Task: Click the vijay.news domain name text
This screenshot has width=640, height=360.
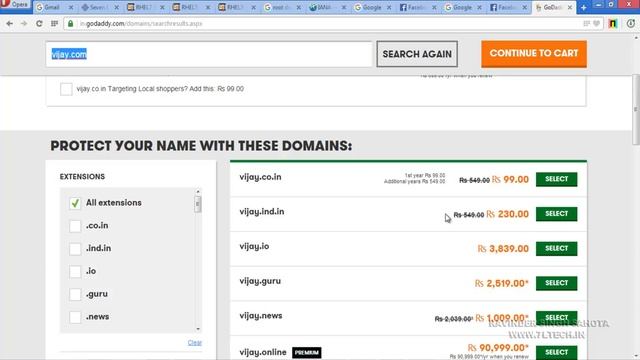Action: tap(261, 316)
